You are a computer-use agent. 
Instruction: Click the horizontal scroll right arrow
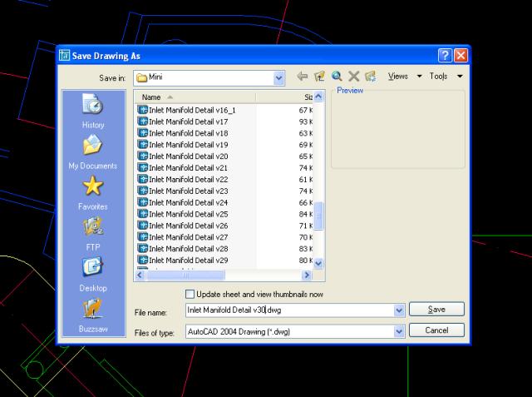(x=307, y=275)
